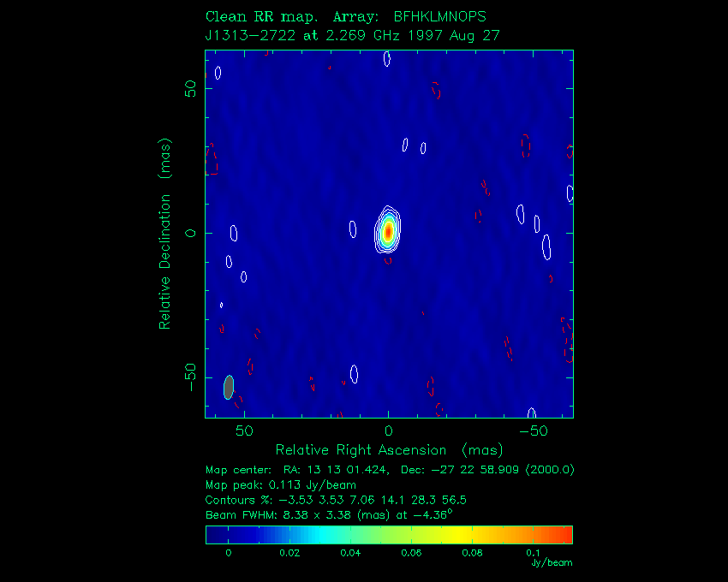Viewport: 728px width, 582px height.
Task: Click the title line 'Clean RR map. Array: BFHKLMNOPS'
Action: pyautogui.click(x=345, y=17)
